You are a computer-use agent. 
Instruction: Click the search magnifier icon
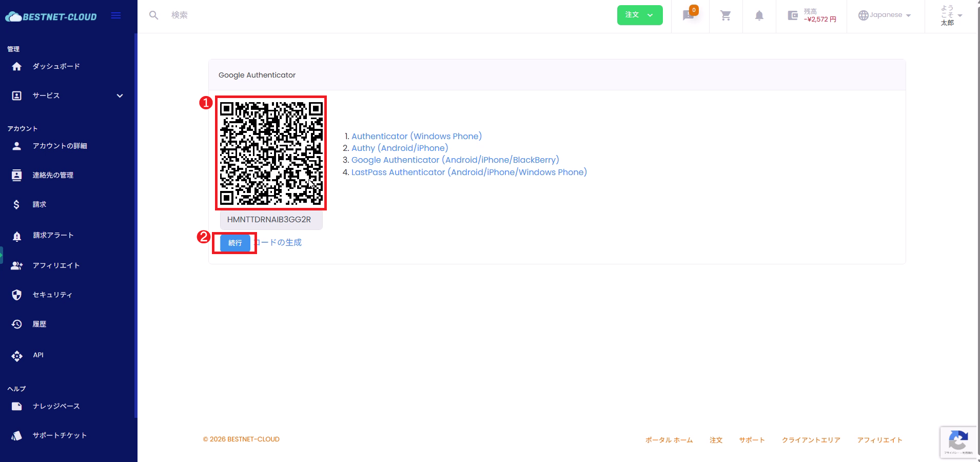click(x=153, y=15)
